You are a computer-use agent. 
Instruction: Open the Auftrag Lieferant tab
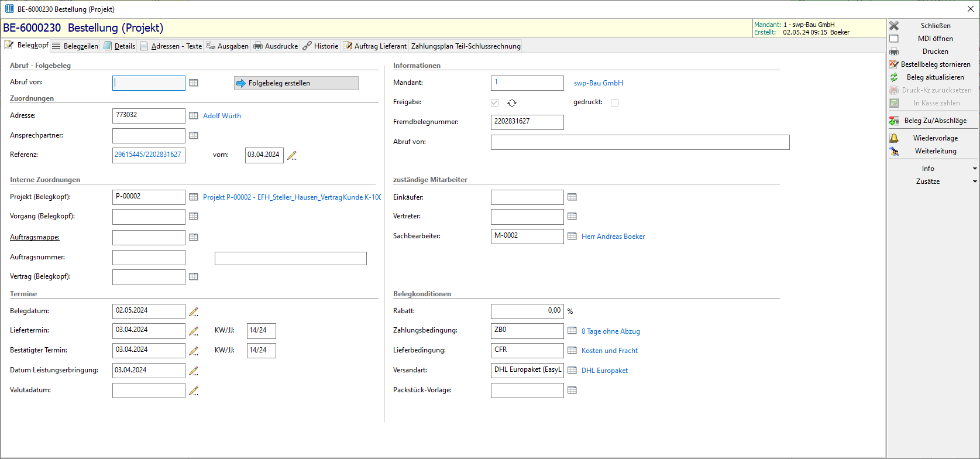tap(375, 46)
